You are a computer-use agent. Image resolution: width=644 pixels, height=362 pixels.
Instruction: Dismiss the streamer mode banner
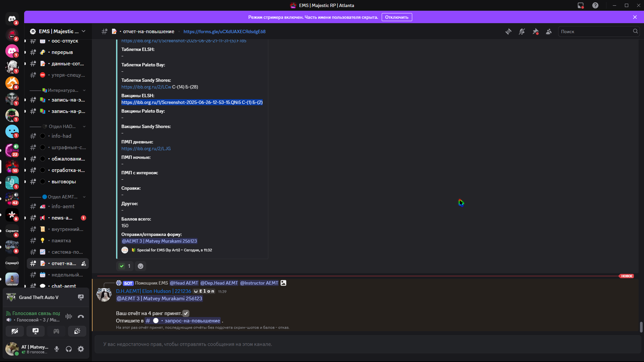(x=635, y=17)
